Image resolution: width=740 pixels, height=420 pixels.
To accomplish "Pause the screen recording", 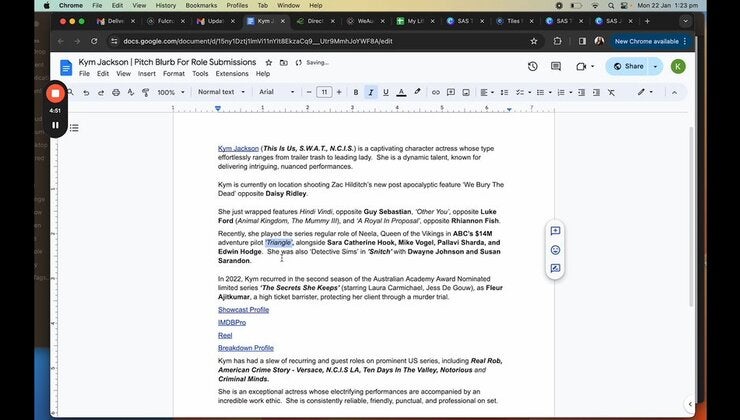I will (55, 125).
